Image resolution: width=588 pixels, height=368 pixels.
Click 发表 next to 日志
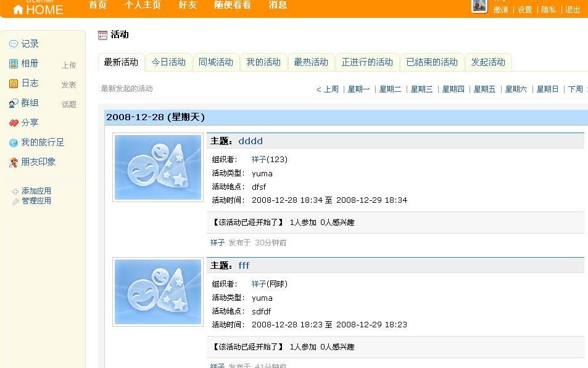point(69,85)
